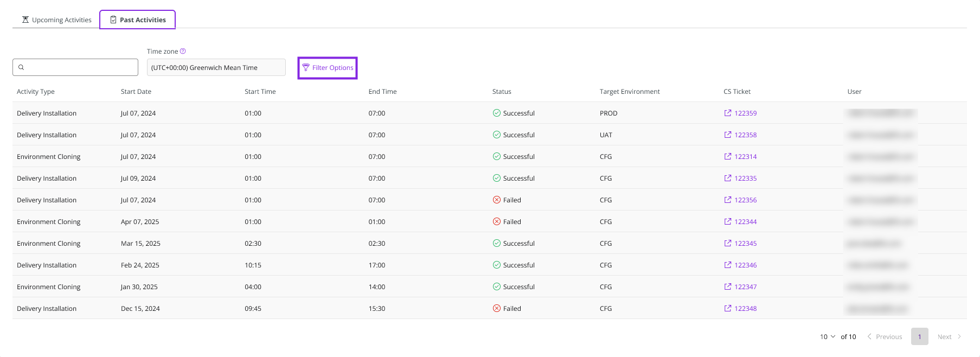Click the 14:00 end time cell

(x=377, y=286)
